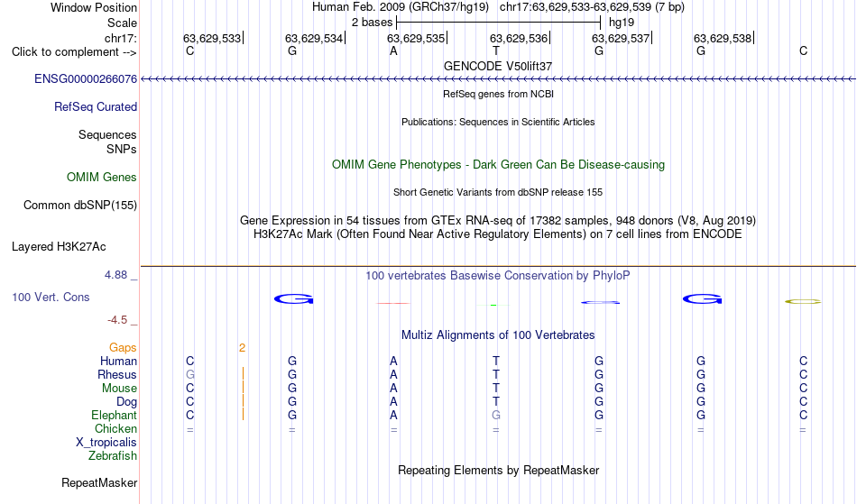Click the Gaps row label
This screenshot has width=857, height=504.
[x=123, y=347]
